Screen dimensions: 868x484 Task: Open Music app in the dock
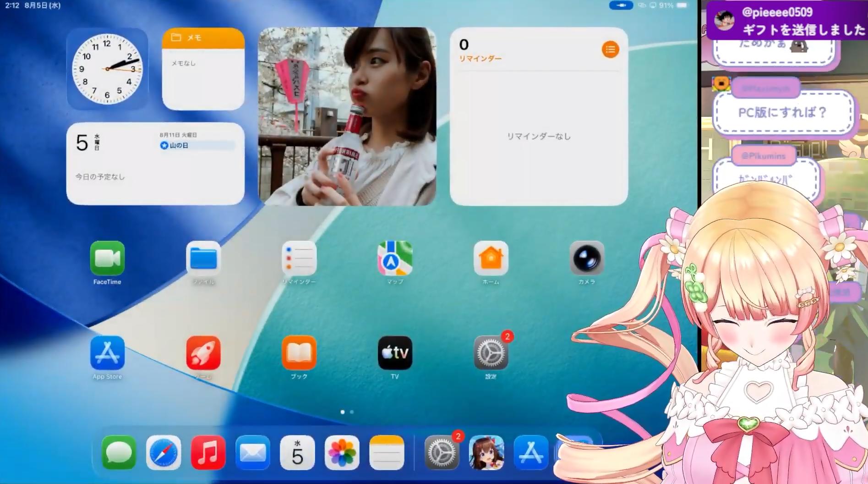[208, 453]
